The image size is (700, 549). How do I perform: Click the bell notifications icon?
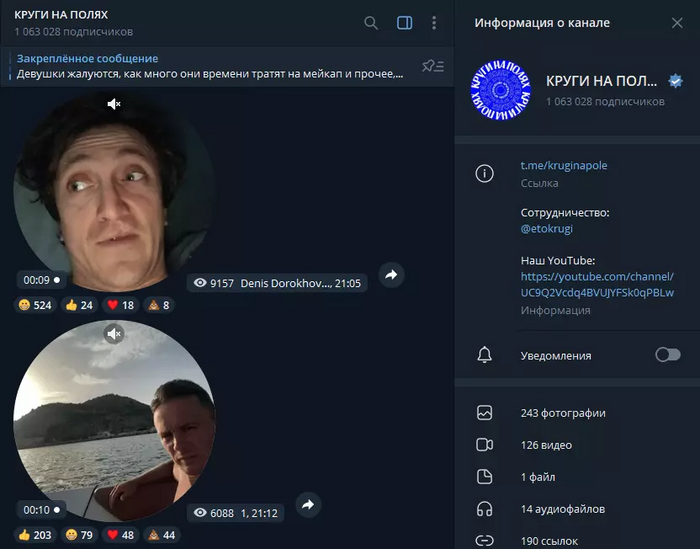pos(484,355)
